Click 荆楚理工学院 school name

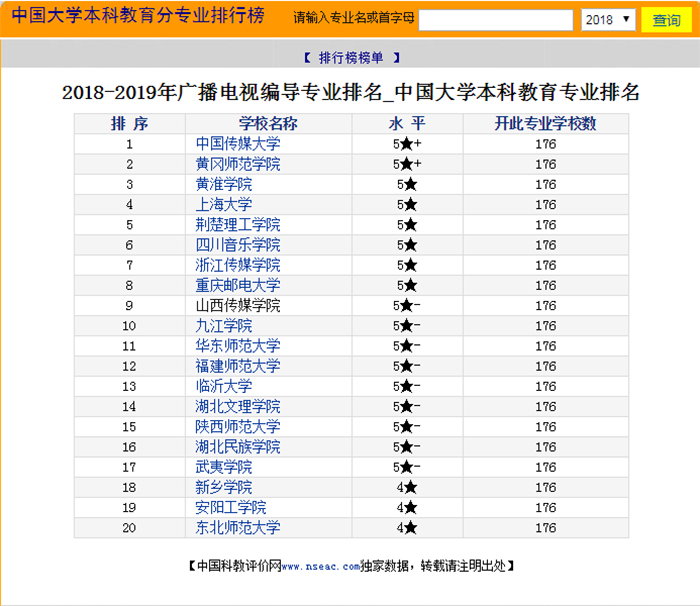[238, 225]
